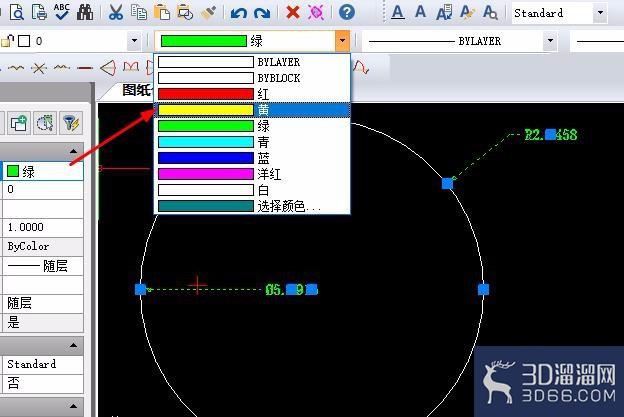Activate the Match Properties brush

click(x=209, y=12)
